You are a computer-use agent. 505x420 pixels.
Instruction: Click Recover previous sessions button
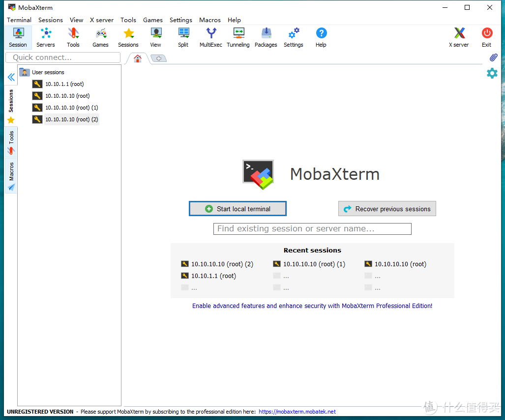point(387,209)
